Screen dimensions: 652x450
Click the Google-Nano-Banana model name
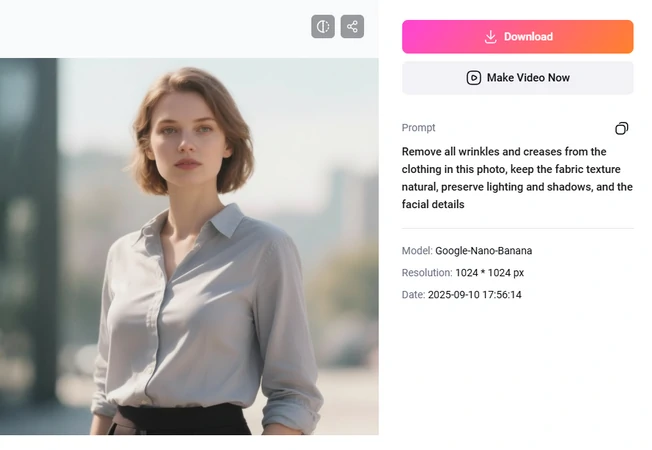483,251
